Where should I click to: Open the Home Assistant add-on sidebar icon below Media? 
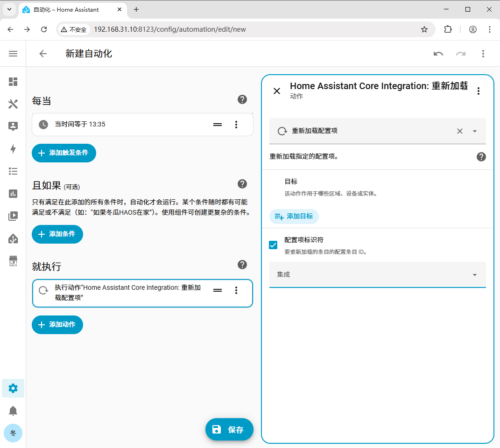[13, 238]
